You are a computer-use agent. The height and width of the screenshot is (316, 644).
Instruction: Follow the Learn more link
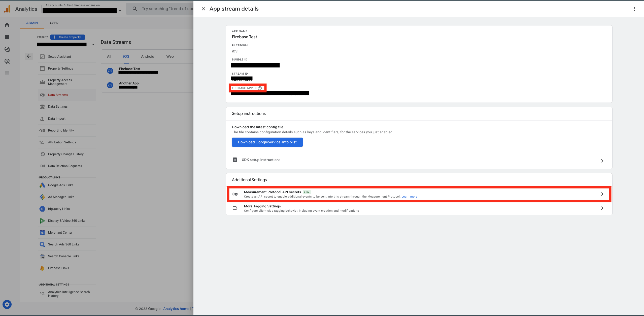409,196
